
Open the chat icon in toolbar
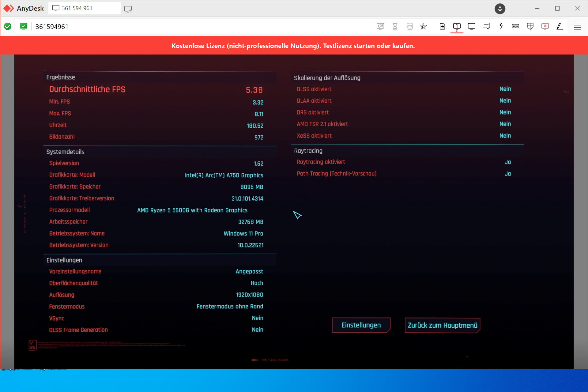click(486, 26)
